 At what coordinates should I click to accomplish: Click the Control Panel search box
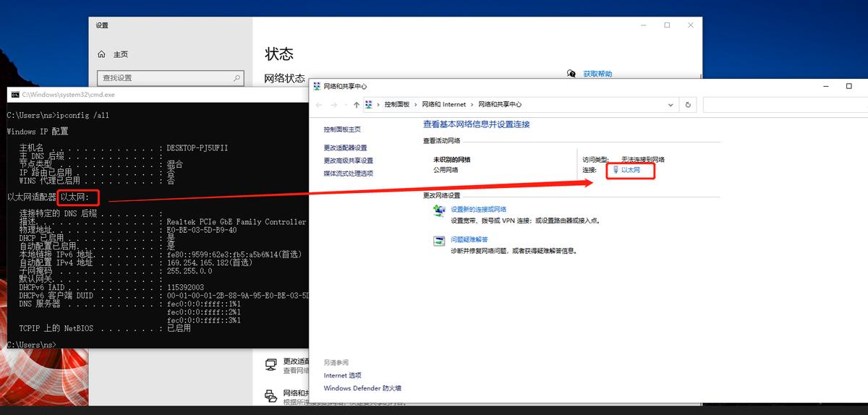tap(785, 105)
